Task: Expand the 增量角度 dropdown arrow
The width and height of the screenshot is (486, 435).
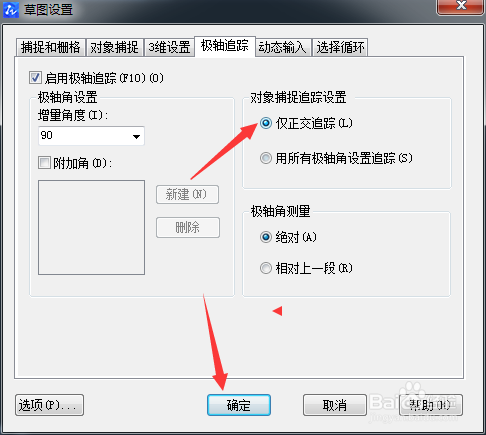Action: pos(136,136)
